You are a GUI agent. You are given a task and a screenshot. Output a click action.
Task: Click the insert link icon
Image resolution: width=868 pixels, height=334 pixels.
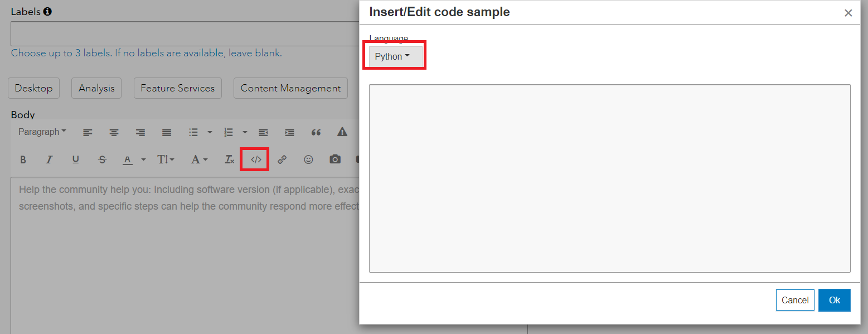pos(282,159)
